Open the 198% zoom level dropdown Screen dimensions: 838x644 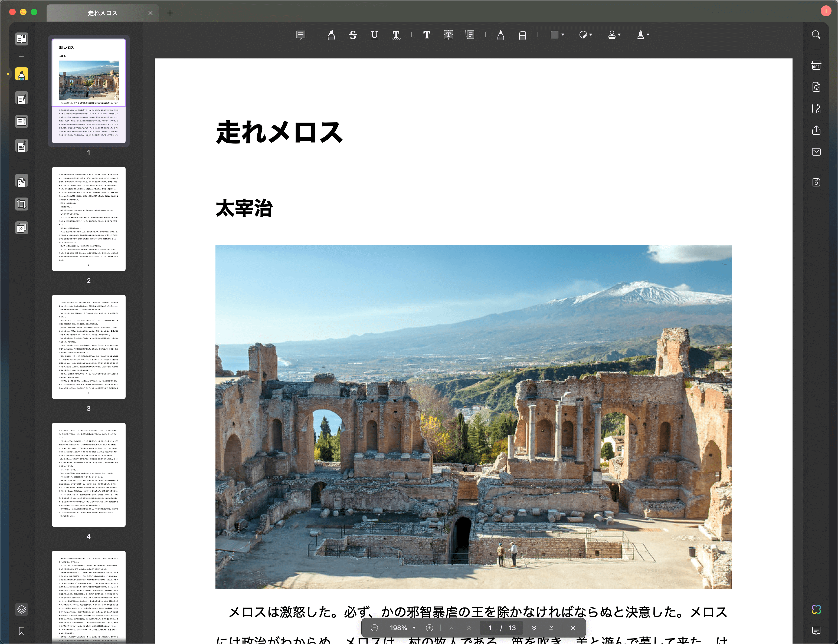click(x=402, y=628)
